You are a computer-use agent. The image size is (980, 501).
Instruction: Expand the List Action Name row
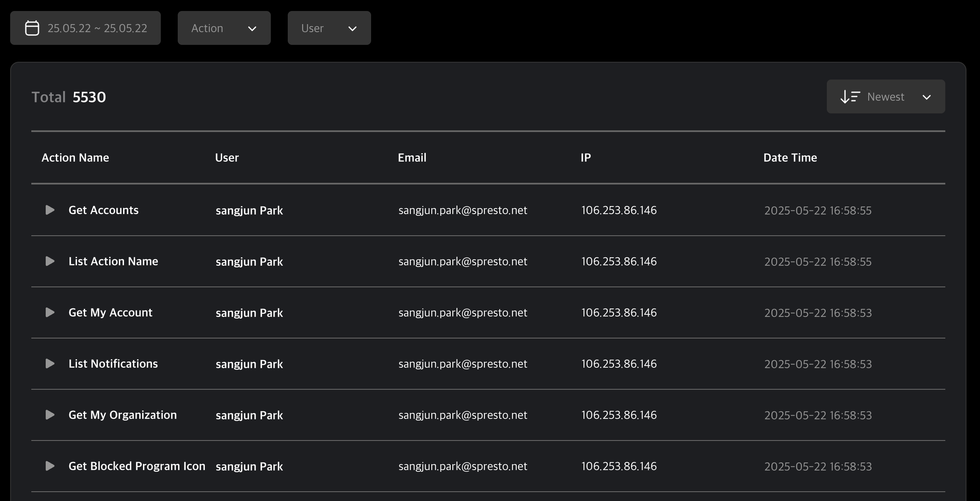pos(50,261)
